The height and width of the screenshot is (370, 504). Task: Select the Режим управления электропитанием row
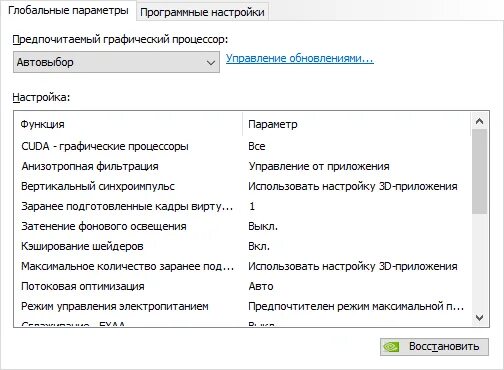pos(243,306)
